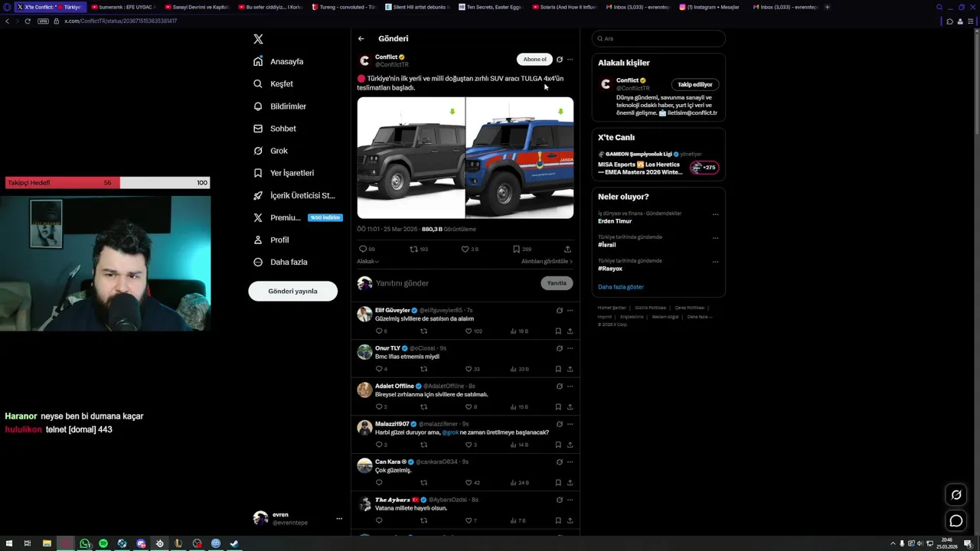Click Daha fazla göster link
Screen dimensions: 980x551
(x=621, y=287)
